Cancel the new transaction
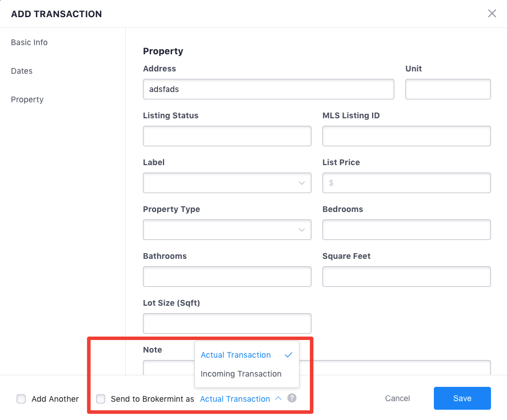The width and height of the screenshot is (507, 420). click(x=397, y=398)
